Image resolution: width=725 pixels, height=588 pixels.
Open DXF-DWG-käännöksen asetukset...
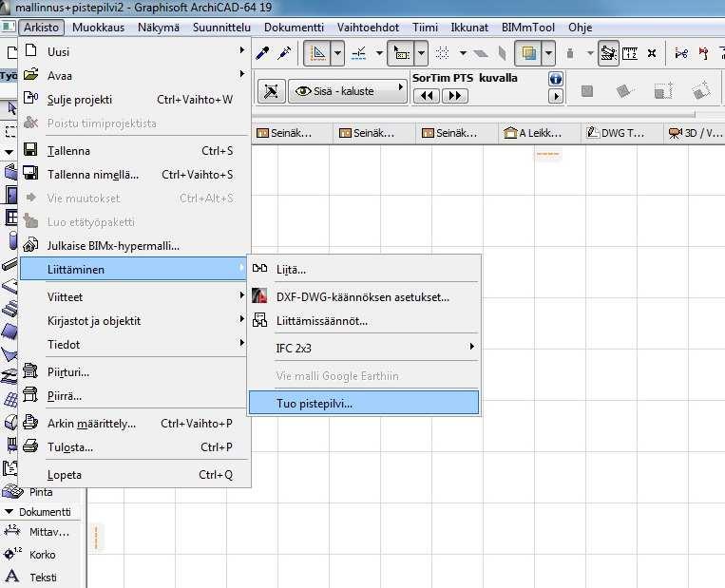(364, 296)
